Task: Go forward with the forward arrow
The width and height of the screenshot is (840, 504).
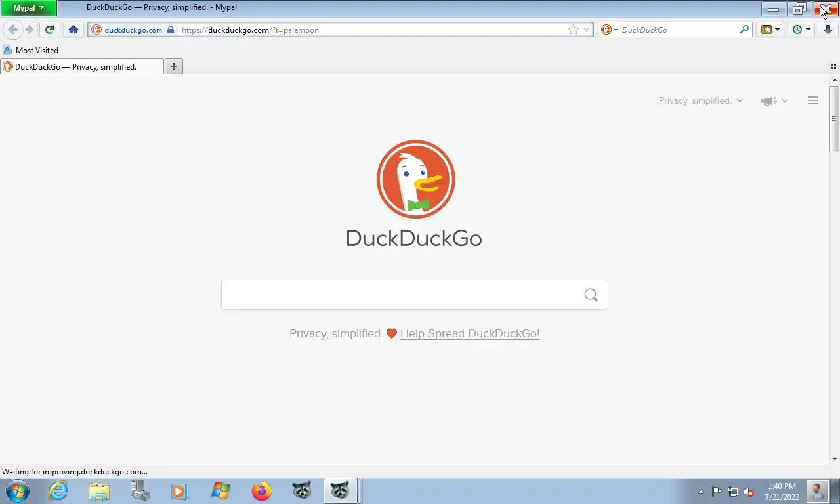Action: (x=29, y=30)
